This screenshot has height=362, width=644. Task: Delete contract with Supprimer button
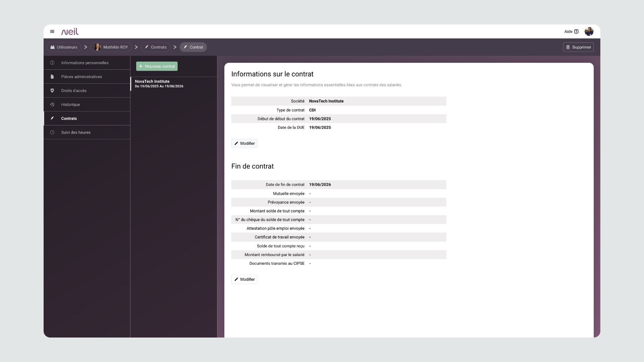coord(578,47)
